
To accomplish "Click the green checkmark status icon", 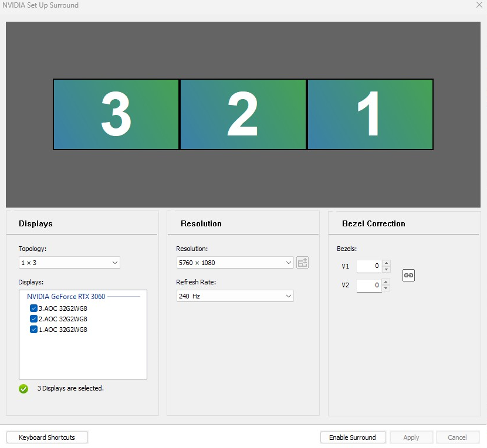I will (x=23, y=388).
